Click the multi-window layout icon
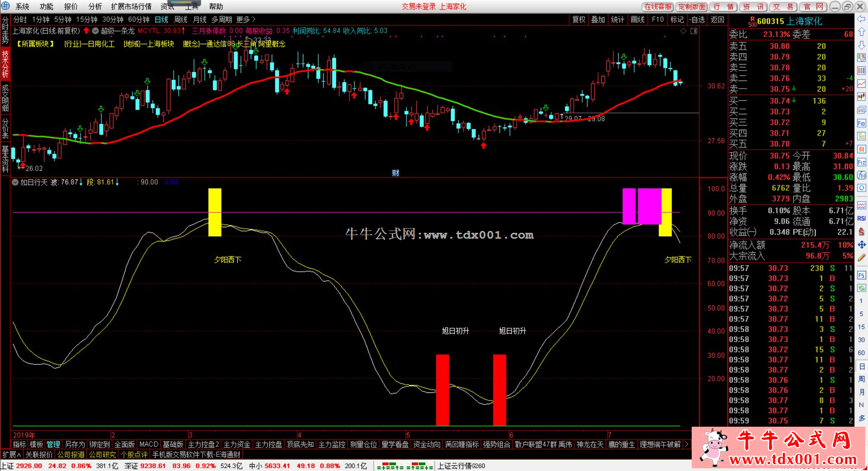 coord(861,110)
